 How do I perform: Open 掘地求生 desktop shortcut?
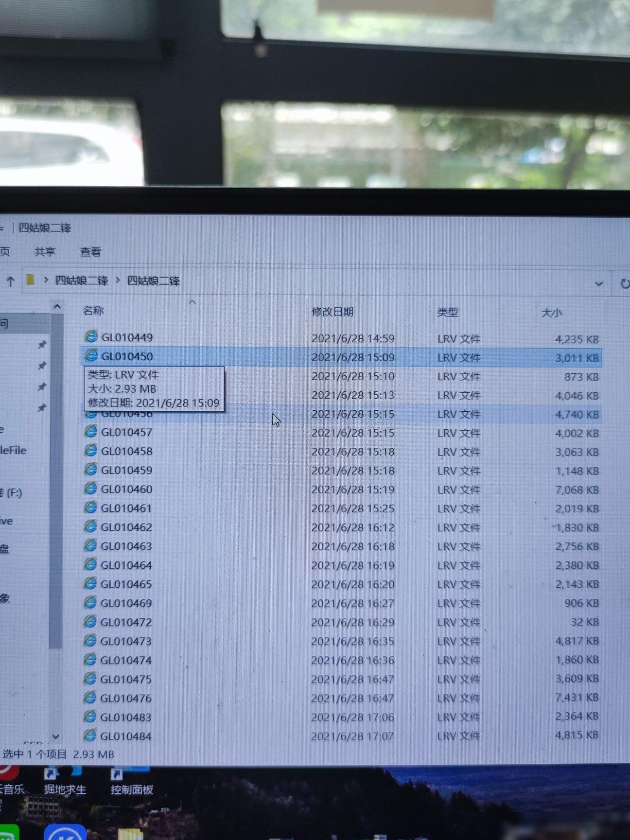[65, 781]
